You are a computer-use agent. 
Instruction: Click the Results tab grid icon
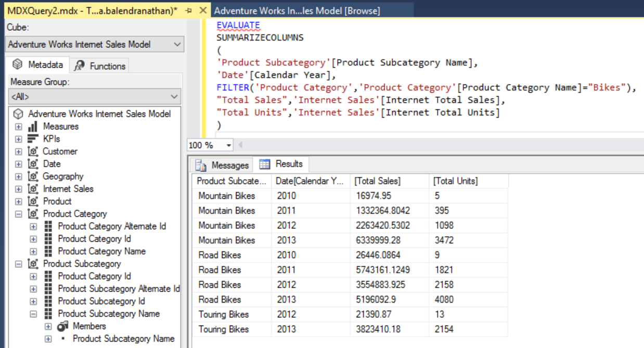[265, 164]
